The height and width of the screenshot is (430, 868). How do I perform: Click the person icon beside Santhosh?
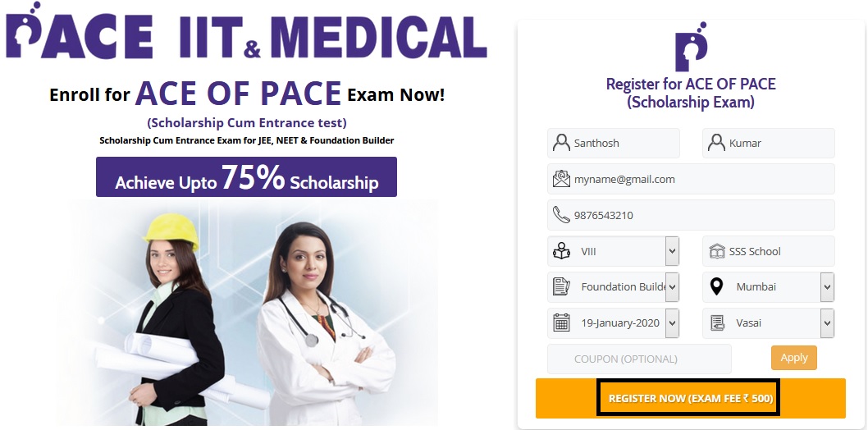[x=561, y=143]
